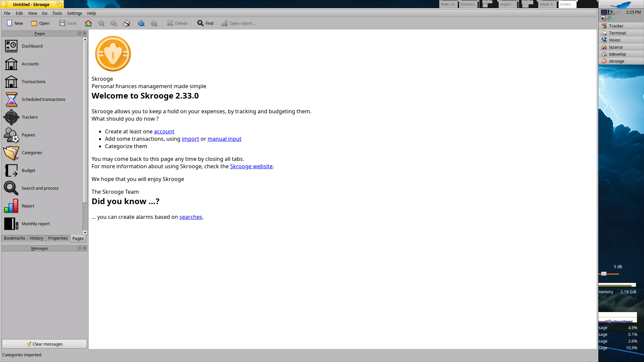Open the Go menu
This screenshot has width=644, height=362.
click(x=45, y=13)
